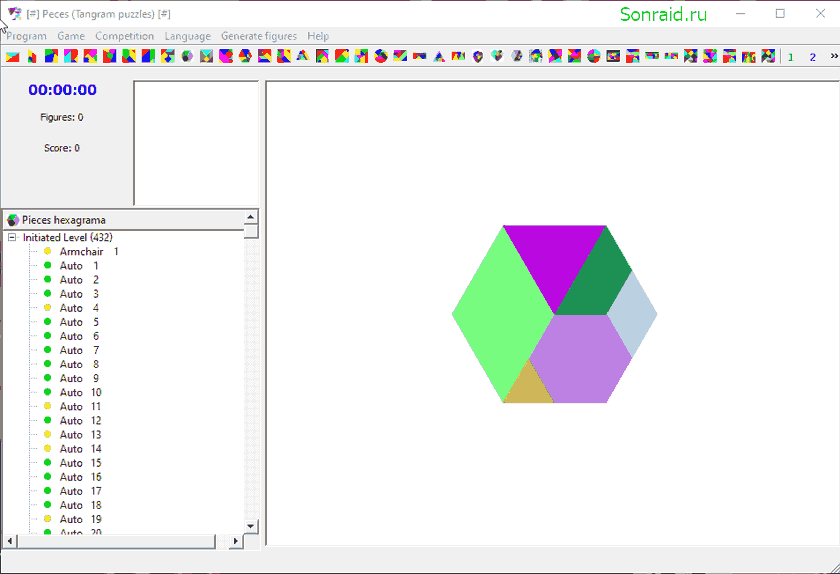Click the tree panel scroll-down arrow
Screen dimensions: 840x574
click(x=251, y=526)
